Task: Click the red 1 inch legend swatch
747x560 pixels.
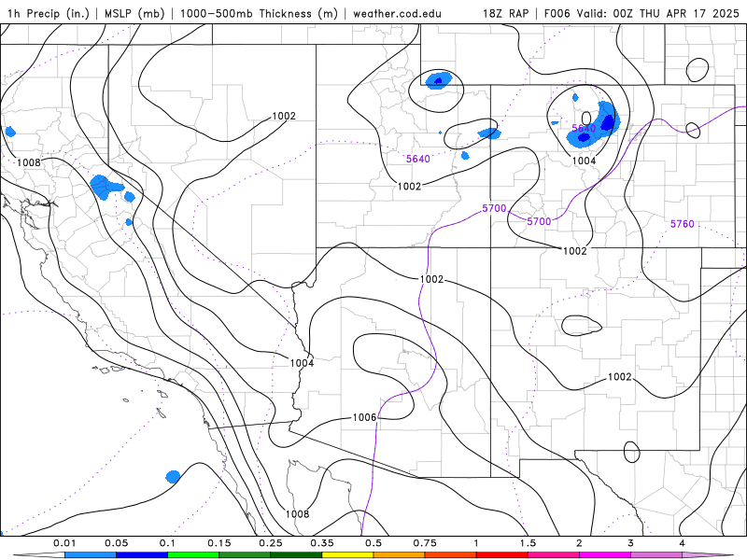Action: click(502, 555)
